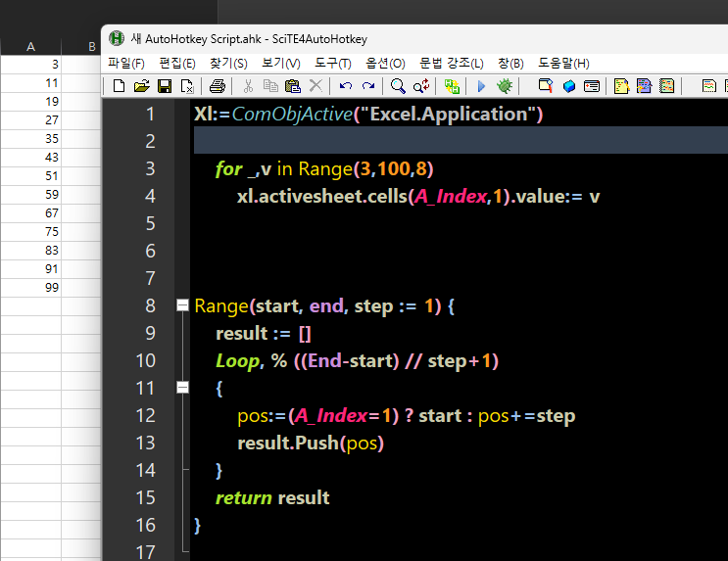Image resolution: width=728 pixels, height=561 pixels.
Task: Click Excel cell containing 43
Action: click(30, 158)
